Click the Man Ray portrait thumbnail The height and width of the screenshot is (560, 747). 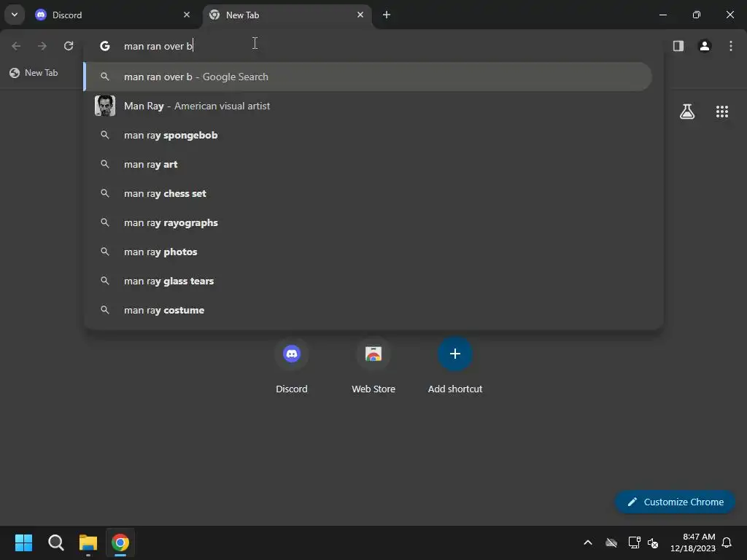click(105, 106)
